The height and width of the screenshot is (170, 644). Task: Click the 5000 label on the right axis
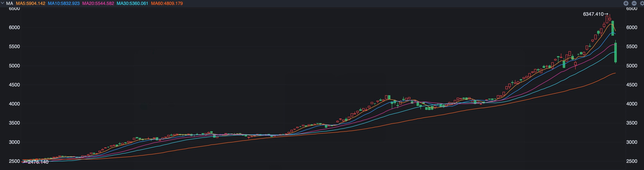632,66
